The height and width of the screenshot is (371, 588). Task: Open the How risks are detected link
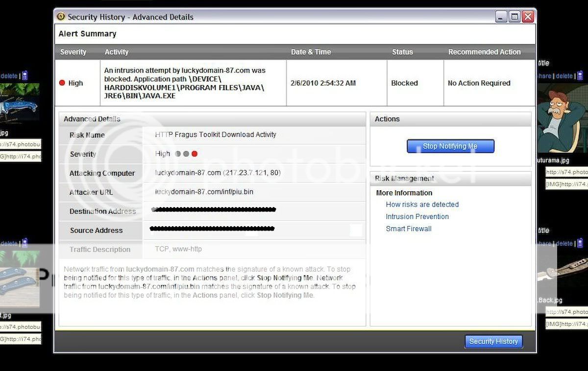pos(422,205)
